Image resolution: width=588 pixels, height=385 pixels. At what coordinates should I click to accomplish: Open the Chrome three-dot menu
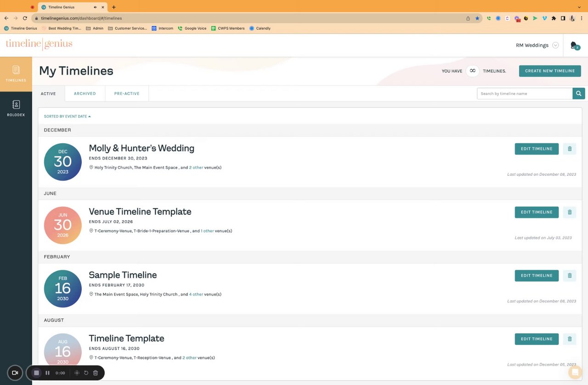click(x=581, y=18)
